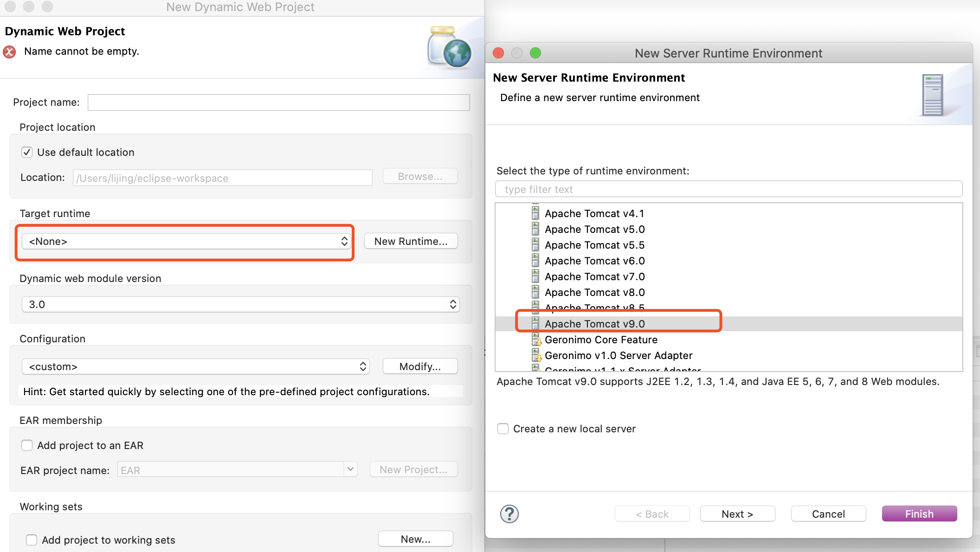Click the Next button in runtime dialog

tap(738, 513)
